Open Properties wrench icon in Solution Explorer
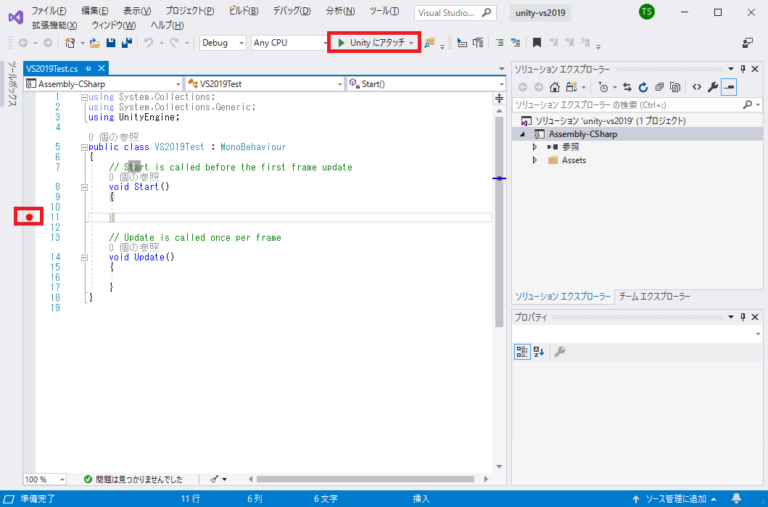Viewport: 768px width, 507px height. [713, 87]
